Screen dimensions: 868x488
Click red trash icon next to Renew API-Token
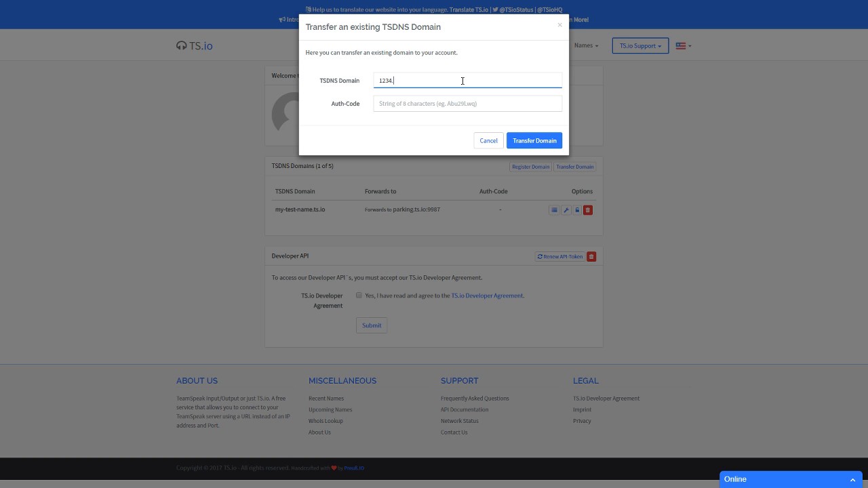(591, 257)
